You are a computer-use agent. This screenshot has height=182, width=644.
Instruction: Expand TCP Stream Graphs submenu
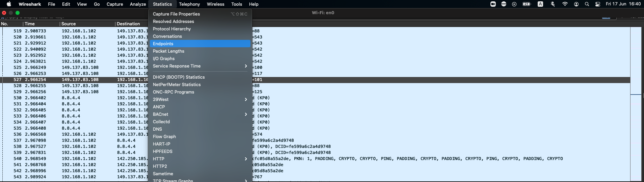(x=200, y=180)
